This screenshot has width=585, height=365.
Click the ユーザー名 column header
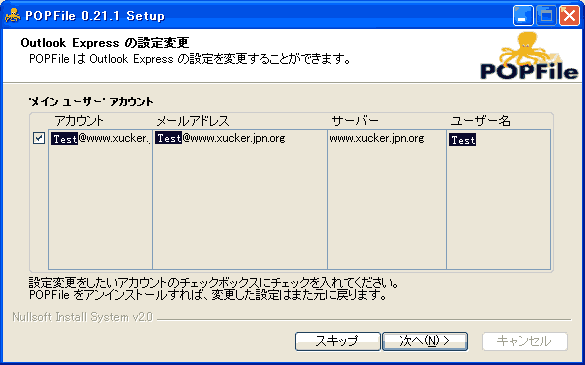point(481,121)
